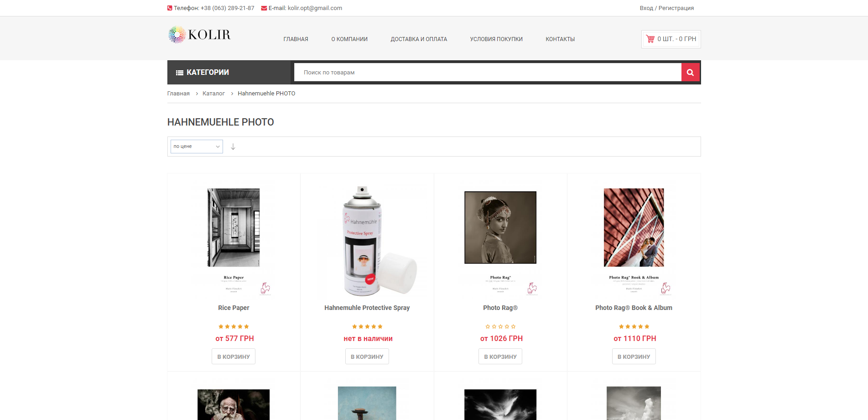The width and height of the screenshot is (868, 420).
Task: Click the red search magnifier button
Action: (x=690, y=72)
